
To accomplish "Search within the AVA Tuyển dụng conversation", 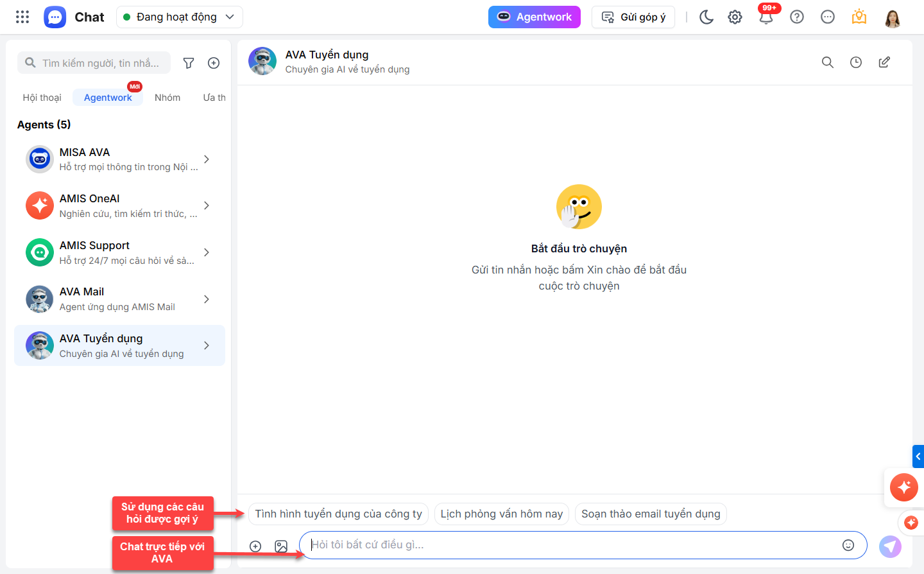I will pyautogui.click(x=828, y=62).
